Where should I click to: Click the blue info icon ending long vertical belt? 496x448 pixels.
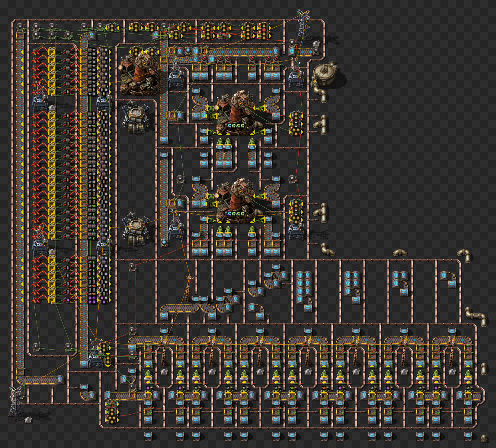(x=164, y=242)
